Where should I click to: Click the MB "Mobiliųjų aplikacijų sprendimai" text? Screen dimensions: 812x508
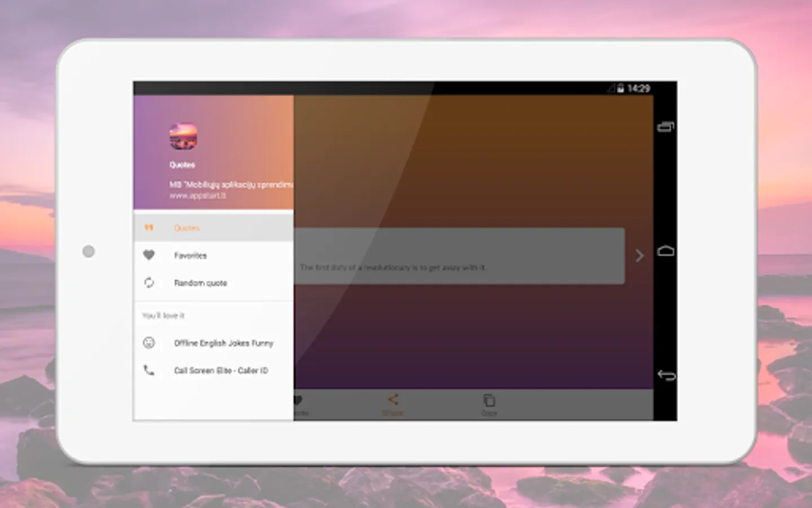pos(231,185)
